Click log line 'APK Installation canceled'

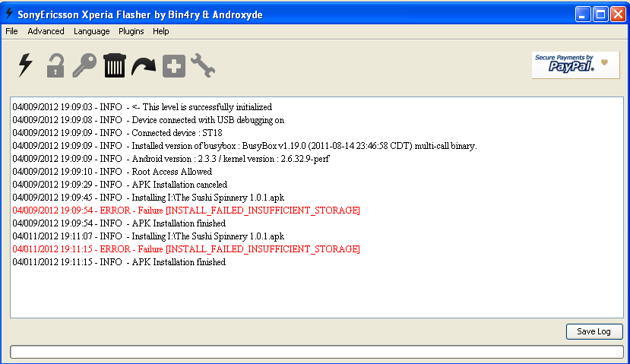(x=120, y=185)
